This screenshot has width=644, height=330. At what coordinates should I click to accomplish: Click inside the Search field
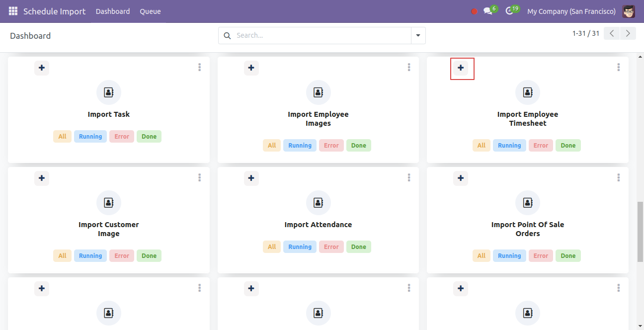322,36
